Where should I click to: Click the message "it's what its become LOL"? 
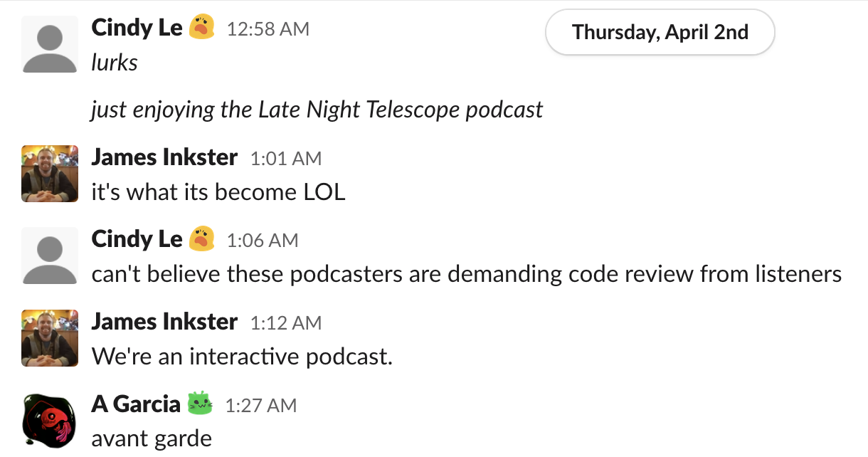(x=218, y=191)
